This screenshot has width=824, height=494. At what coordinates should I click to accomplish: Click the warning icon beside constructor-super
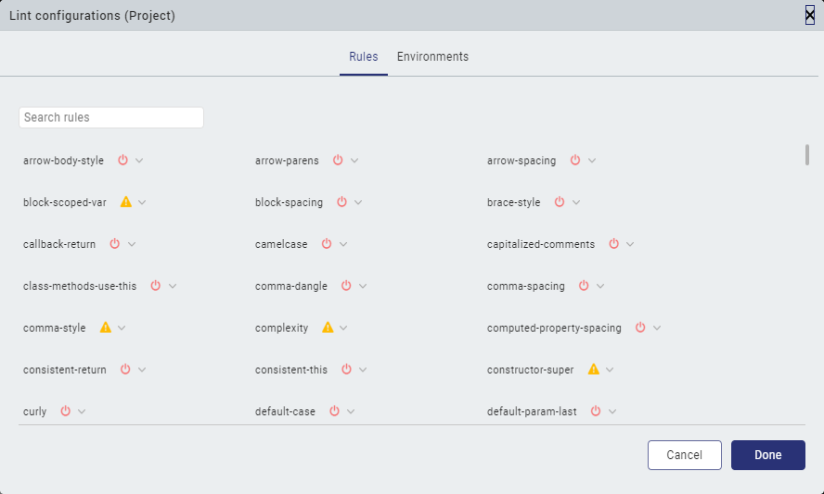[593, 370]
